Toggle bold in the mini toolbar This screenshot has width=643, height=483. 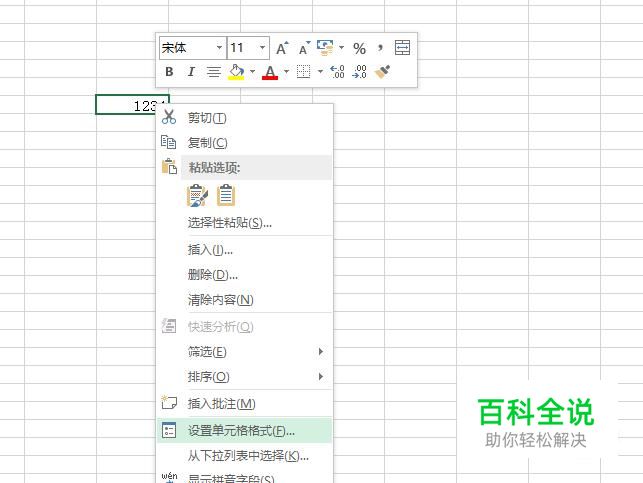coord(169,72)
